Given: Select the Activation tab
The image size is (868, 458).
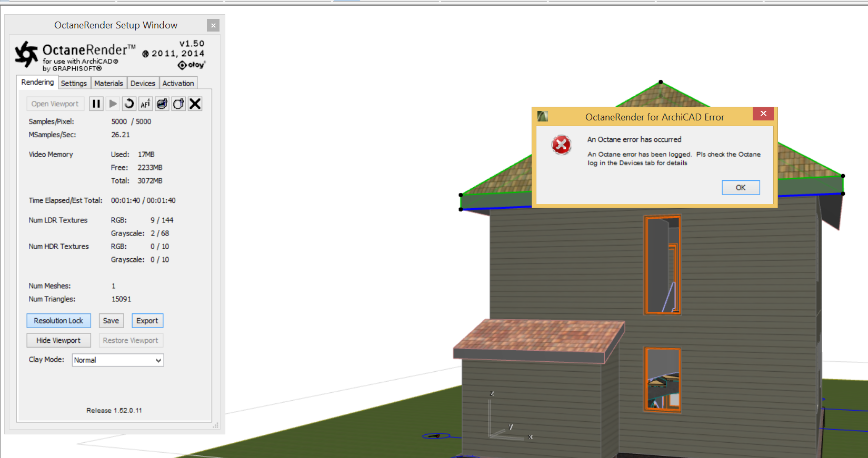Looking at the screenshot, I should coord(178,84).
